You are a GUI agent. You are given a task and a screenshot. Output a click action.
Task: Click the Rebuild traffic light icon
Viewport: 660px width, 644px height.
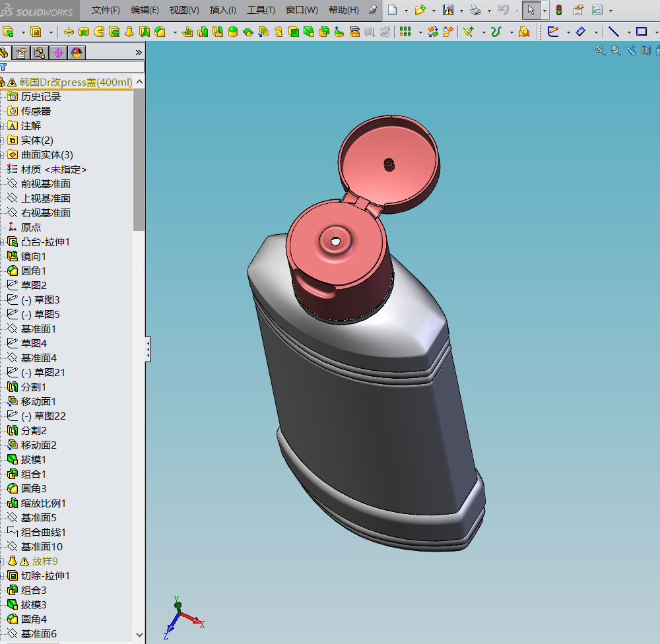pos(559,10)
